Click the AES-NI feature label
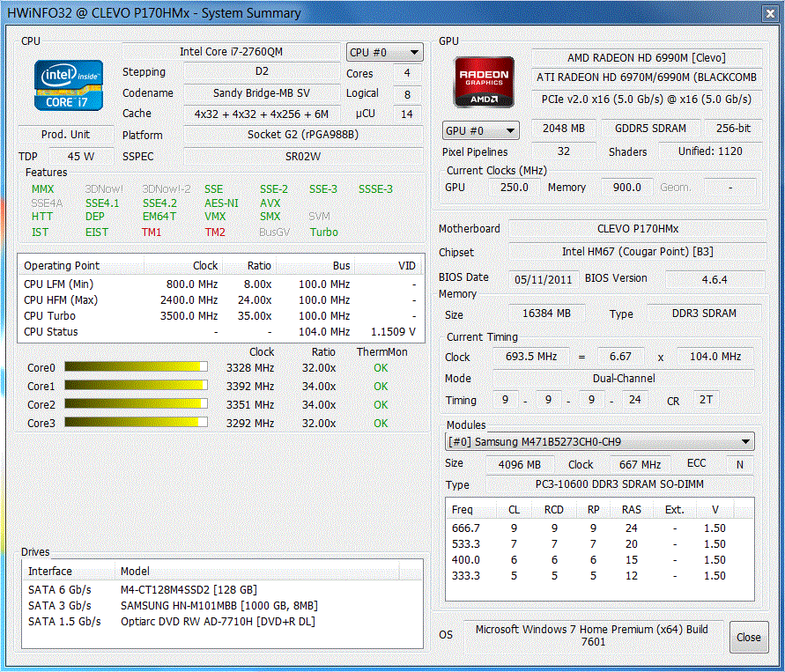785x672 pixels. coord(221,203)
